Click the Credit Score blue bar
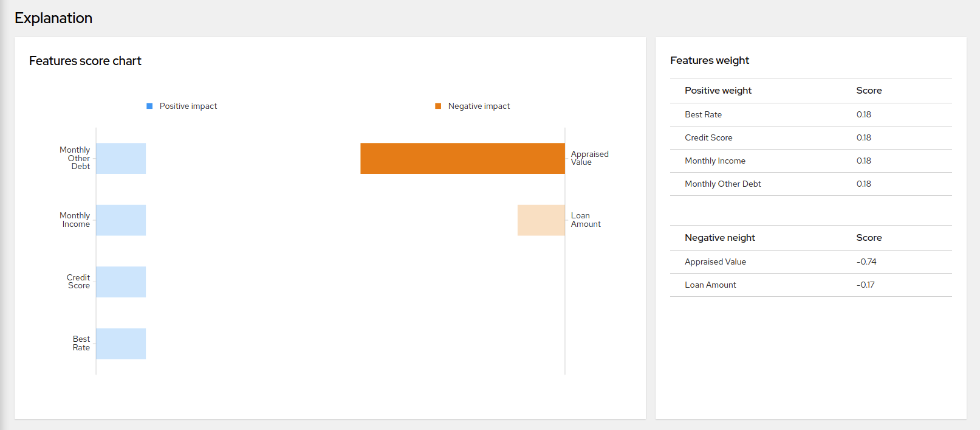The height and width of the screenshot is (430, 980). point(121,282)
